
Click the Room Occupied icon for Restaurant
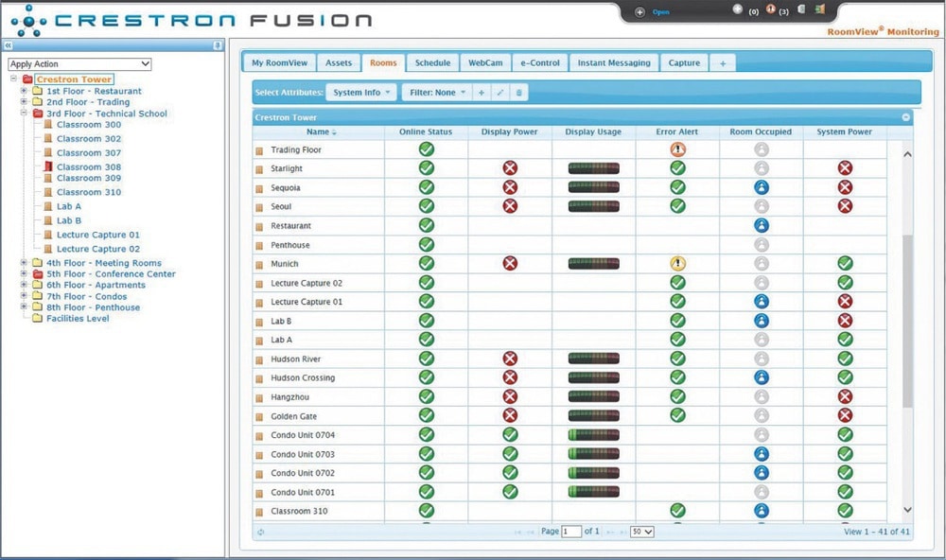point(762,226)
